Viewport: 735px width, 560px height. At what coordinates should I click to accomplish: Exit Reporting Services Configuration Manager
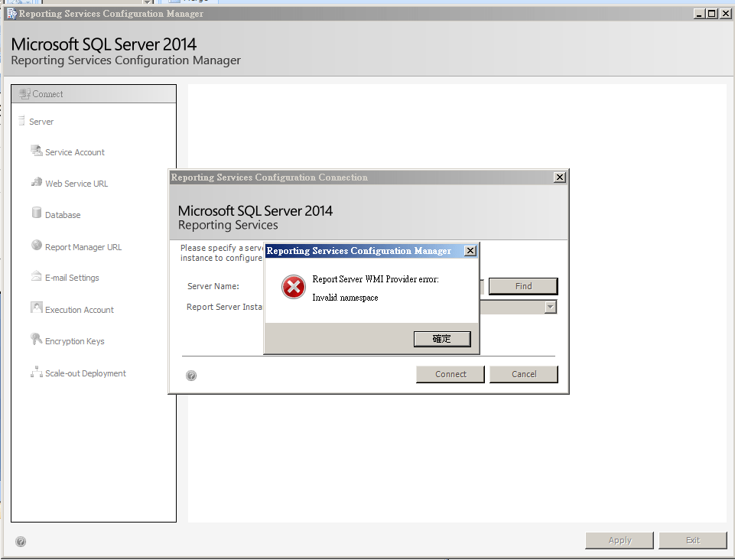point(692,540)
